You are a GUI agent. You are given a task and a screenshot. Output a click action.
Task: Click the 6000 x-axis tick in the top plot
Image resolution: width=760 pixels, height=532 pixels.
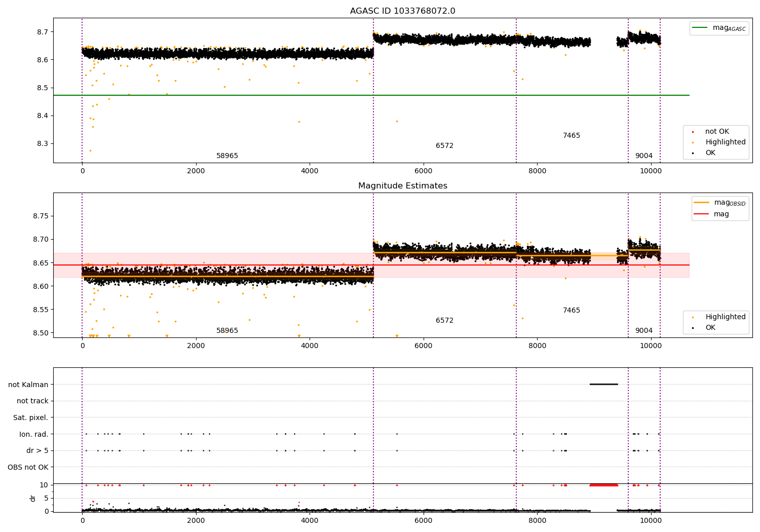[x=424, y=171]
